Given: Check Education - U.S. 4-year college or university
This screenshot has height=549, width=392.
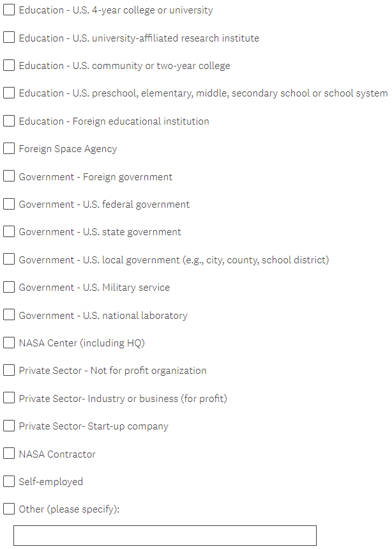Looking at the screenshot, I should pyautogui.click(x=9, y=10).
